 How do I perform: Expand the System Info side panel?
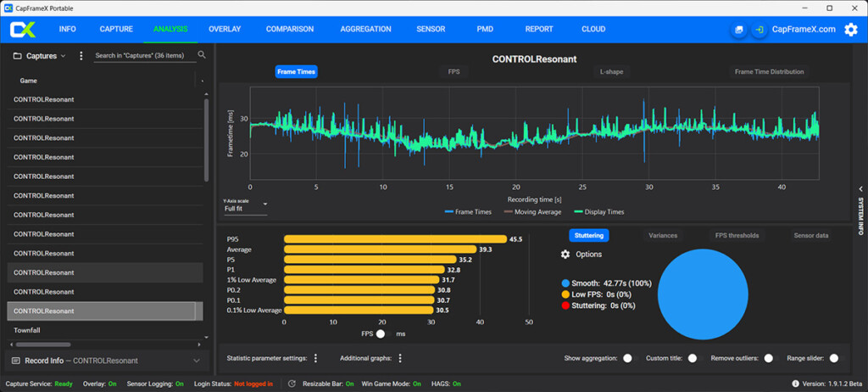tap(861, 210)
